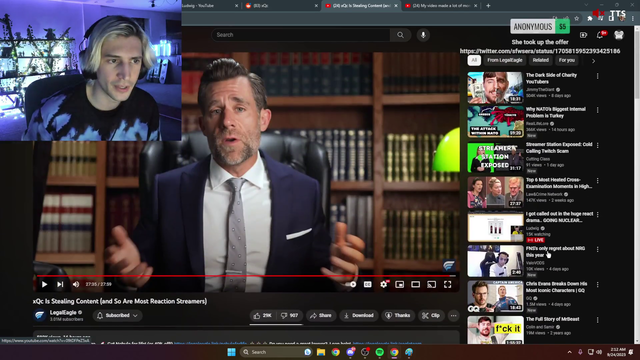This screenshot has height=360, width=640.
Task: Open Spotify from the taskbar
Action: [x=379, y=352]
